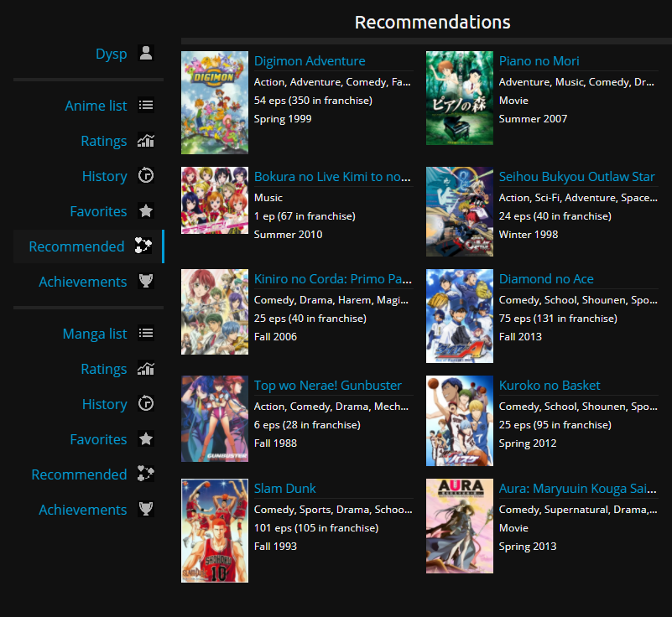Open the Diamond no Ace title link
Image resolution: width=672 pixels, height=617 pixels.
pos(546,279)
